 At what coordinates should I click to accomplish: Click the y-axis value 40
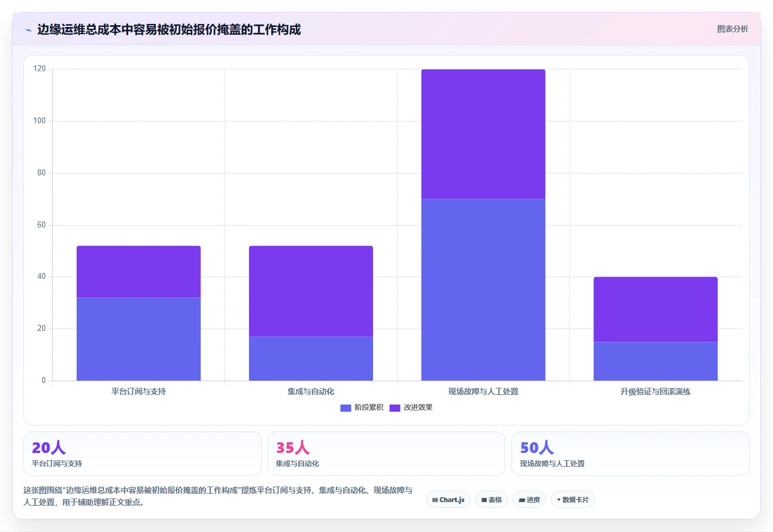click(x=41, y=276)
